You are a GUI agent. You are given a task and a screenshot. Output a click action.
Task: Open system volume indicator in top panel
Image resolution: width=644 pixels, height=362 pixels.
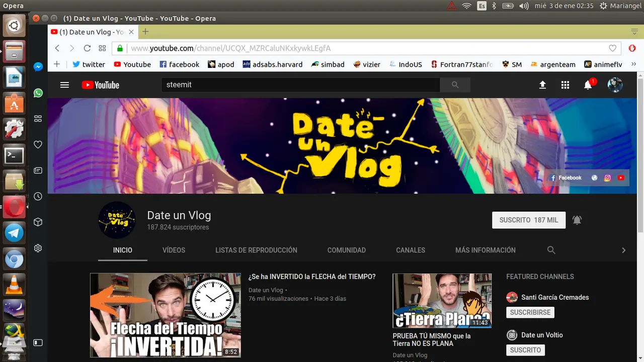[x=524, y=6]
